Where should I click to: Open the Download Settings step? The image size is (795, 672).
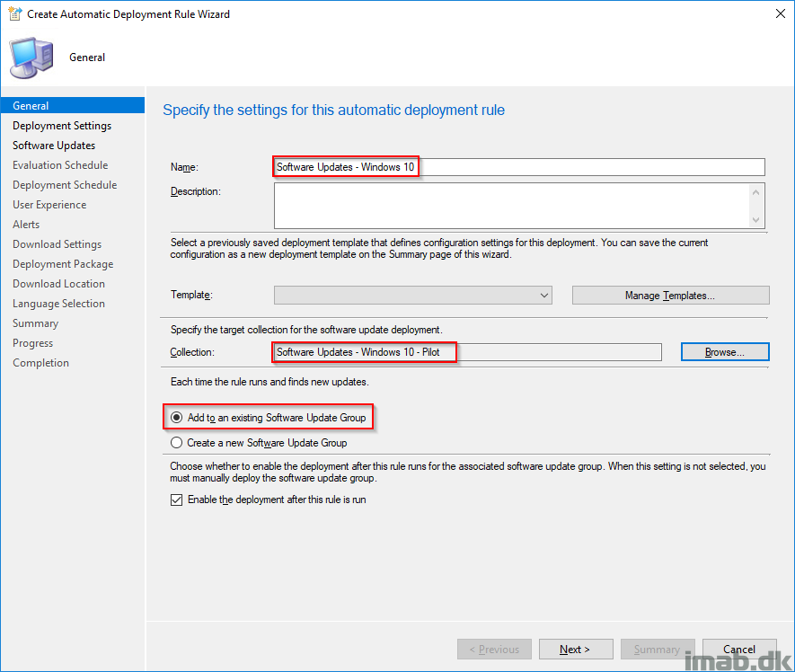[57, 244]
